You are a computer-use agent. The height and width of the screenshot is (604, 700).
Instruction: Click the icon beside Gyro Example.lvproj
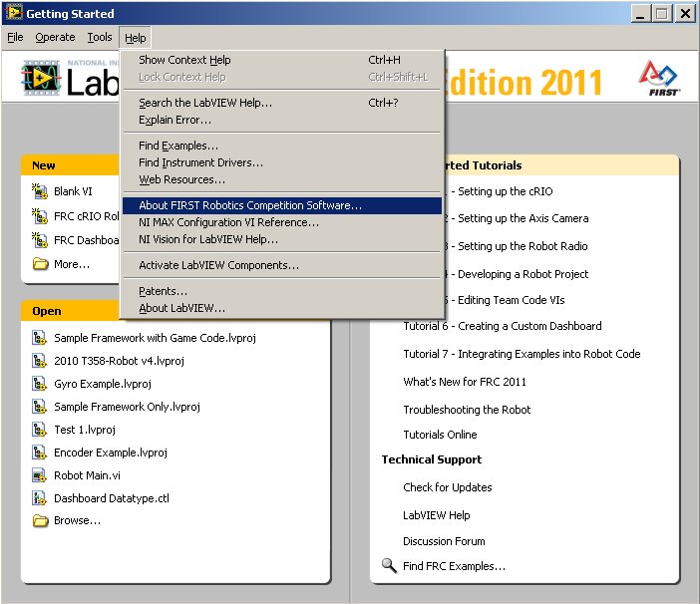(39, 384)
